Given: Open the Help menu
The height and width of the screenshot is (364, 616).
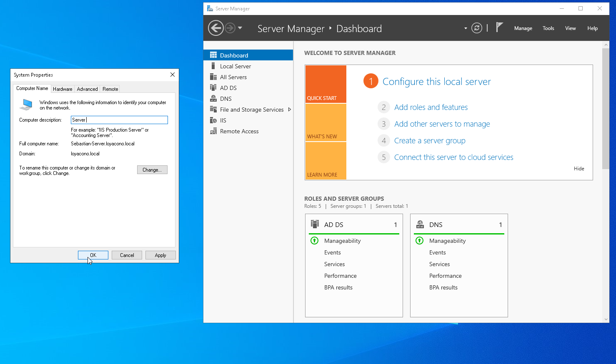Looking at the screenshot, I should click(593, 28).
